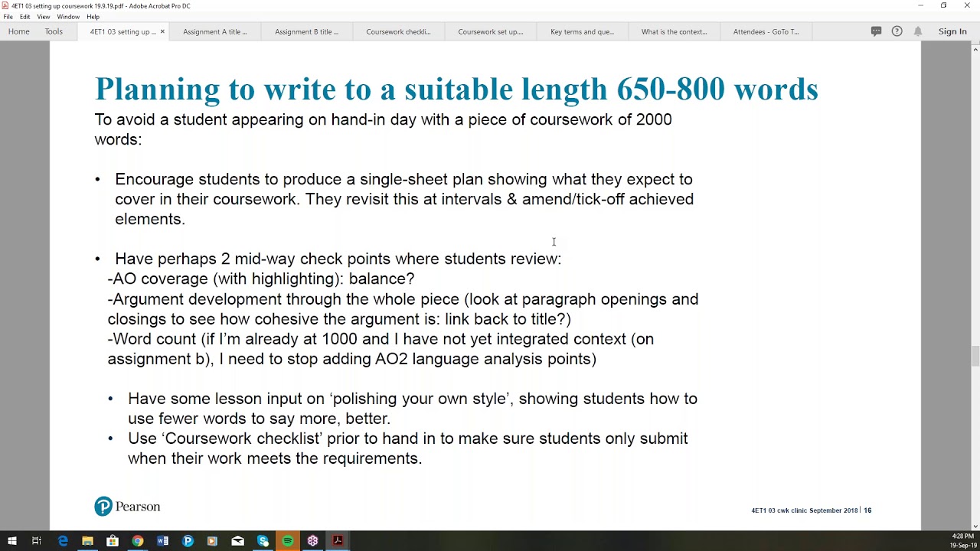Screen dimensions: 980x551
Task: Go to the Home tab
Action: pos(18,31)
